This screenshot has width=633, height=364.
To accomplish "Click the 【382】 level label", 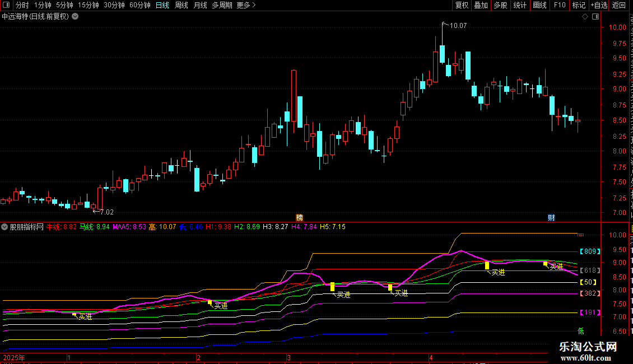I will (x=590, y=293).
